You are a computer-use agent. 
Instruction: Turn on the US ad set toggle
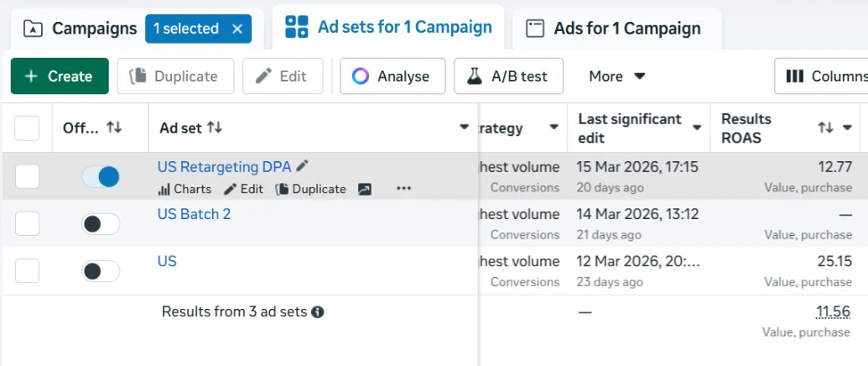coord(101,271)
